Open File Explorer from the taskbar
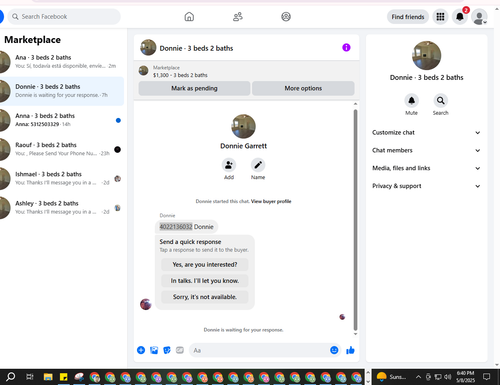The height and width of the screenshot is (385, 500). click(x=48, y=377)
